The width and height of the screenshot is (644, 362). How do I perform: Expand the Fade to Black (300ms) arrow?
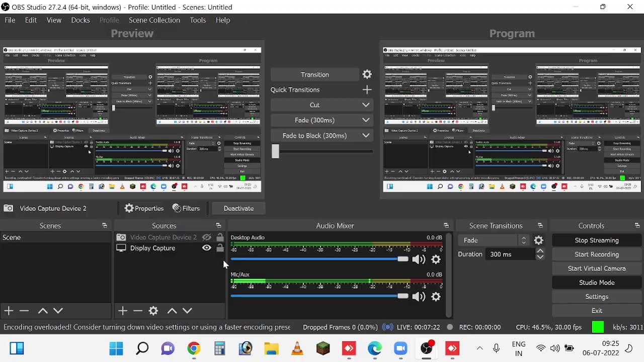(366, 135)
